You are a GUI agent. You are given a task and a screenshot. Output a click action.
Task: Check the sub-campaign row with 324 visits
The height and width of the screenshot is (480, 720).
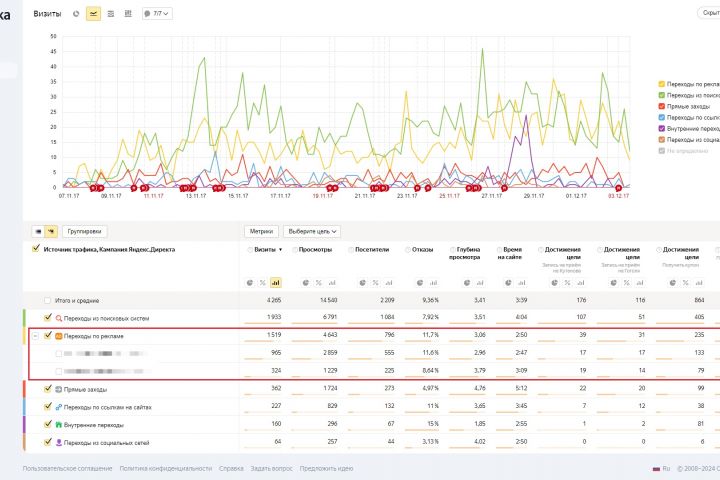pyautogui.click(x=59, y=371)
